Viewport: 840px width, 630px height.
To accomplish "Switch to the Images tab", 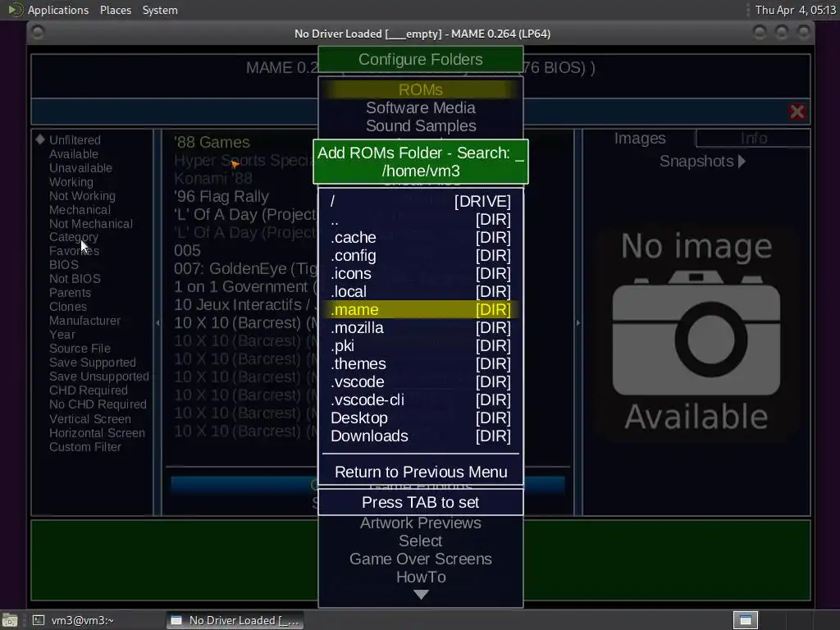I will point(640,138).
